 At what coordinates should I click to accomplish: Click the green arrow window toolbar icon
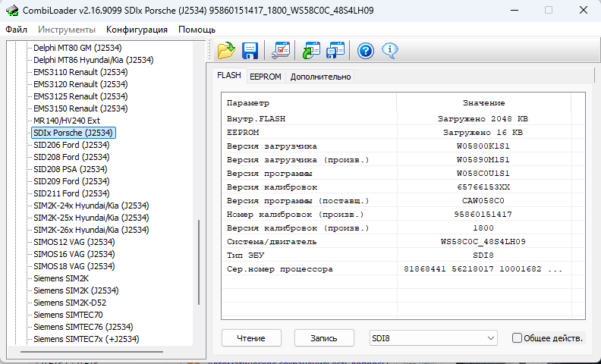[311, 50]
